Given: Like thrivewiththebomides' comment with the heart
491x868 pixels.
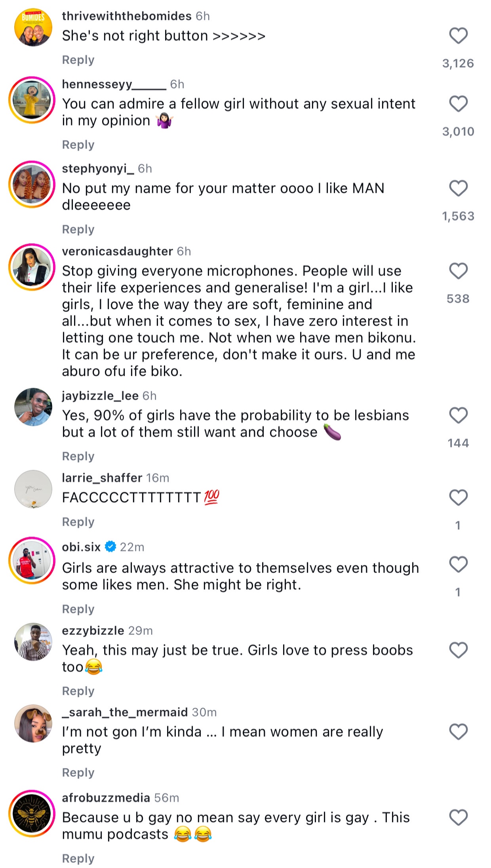Looking at the screenshot, I should (458, 36).
